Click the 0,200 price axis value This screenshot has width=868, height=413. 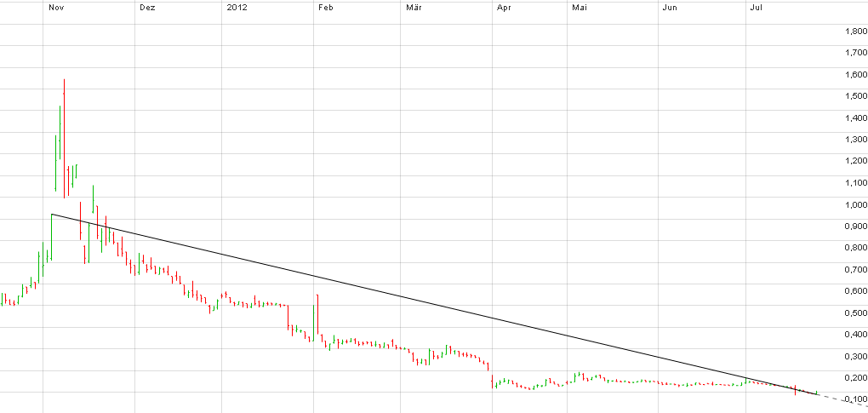(x=856, y=378)
